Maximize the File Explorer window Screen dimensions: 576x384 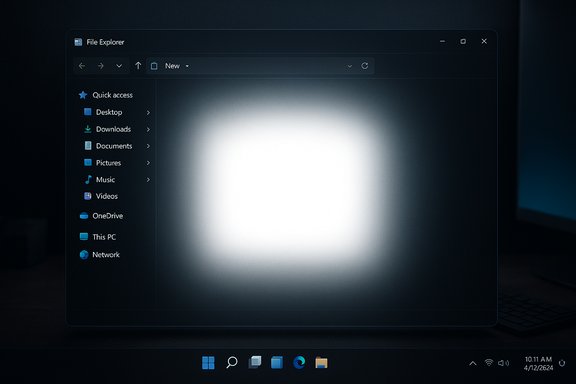point(463,42)
